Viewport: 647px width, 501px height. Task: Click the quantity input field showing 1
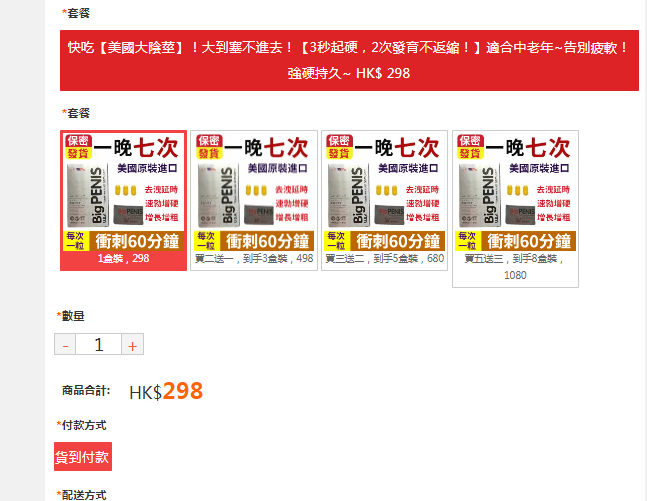click(99, 344)
